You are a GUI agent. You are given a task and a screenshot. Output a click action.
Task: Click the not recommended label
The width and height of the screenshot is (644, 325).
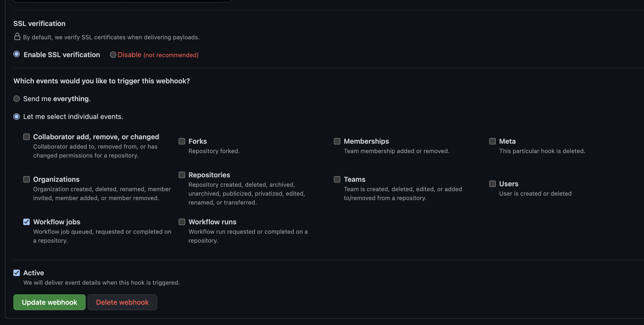[171, 55]
